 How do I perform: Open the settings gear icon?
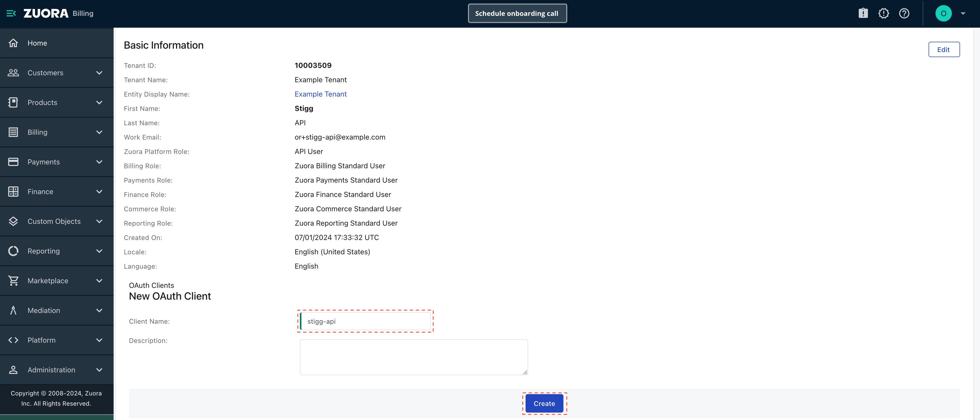click(x=883, y=13)
